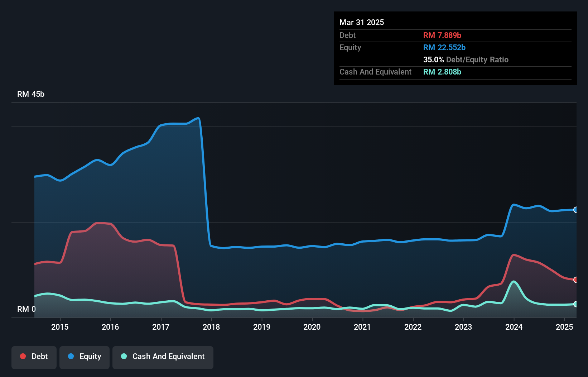Screen dimensions: 588x377
Task: Click the teal Cash And Equivalent legend dot
Action: click(x=124, y=356)
